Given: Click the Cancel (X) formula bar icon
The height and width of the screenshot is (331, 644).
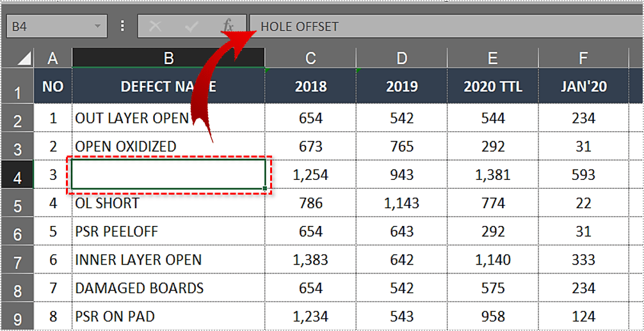Looking at the screenshot, I should (x=154, y=27).
